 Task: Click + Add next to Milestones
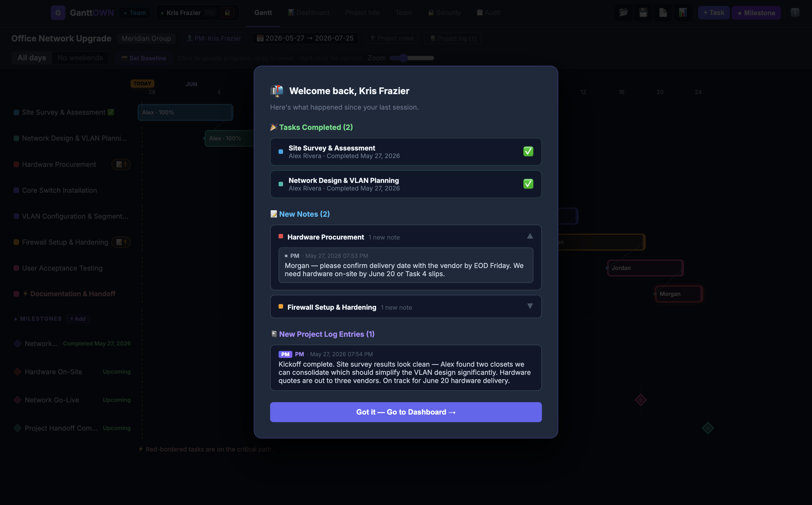tap(78, 319)
